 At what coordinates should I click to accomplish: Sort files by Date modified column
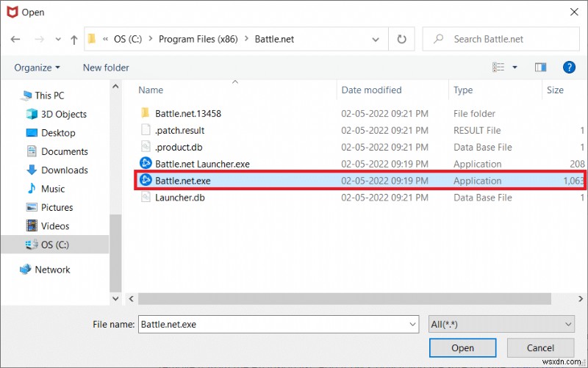372,90
